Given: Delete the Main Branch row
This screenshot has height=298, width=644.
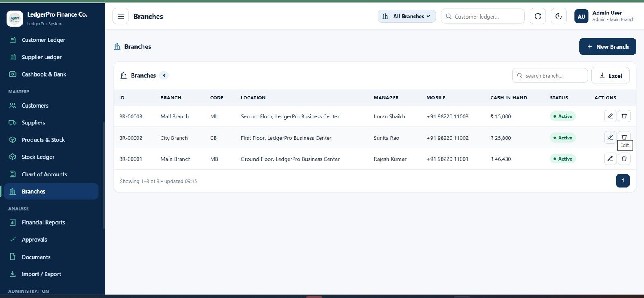Looking at the screenshot, I should point(624,159).
